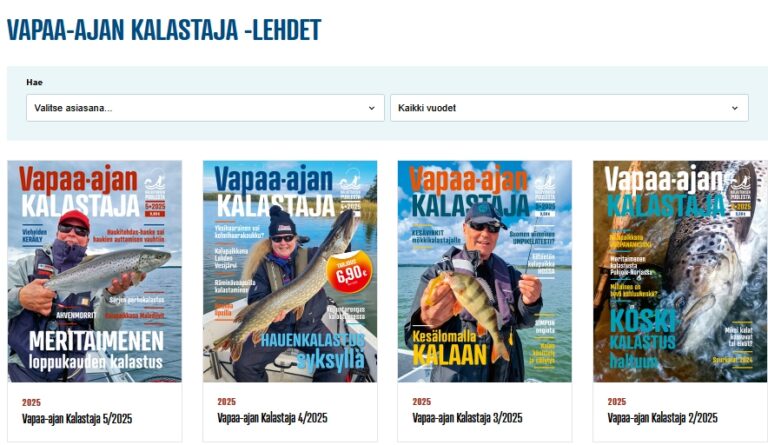Screen dimensions: 768x445
Task: Click the chevron arrow in the asiasana field
Action: coord(371,108)
